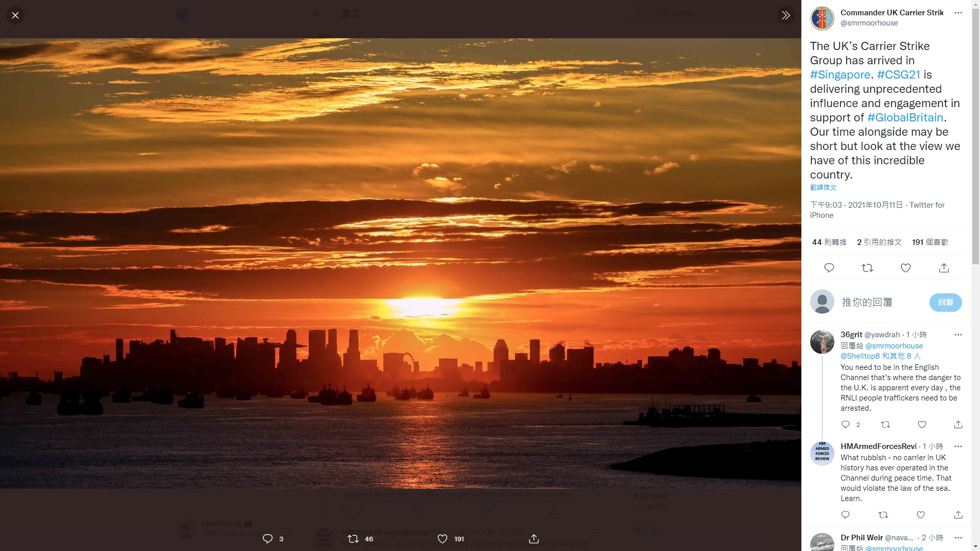The image size is (980, 551).
Task: Click retweet icon with 46 count below photo
Action: [353, 539]
